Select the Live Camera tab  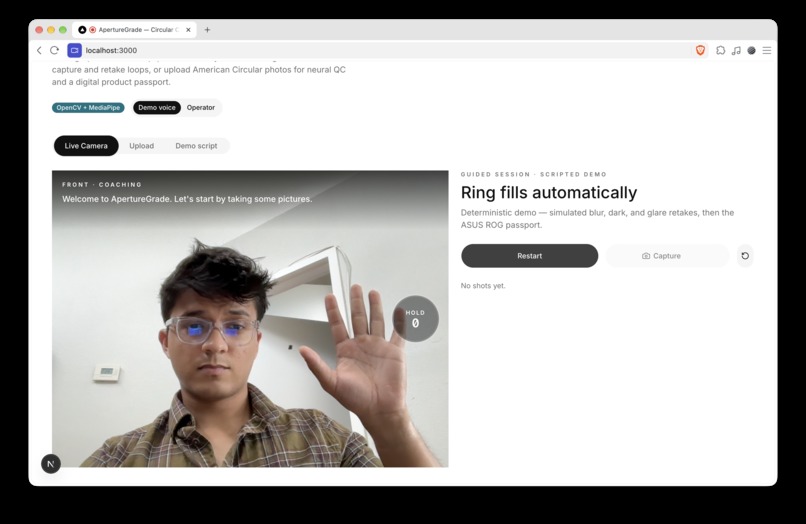[86, 146]
